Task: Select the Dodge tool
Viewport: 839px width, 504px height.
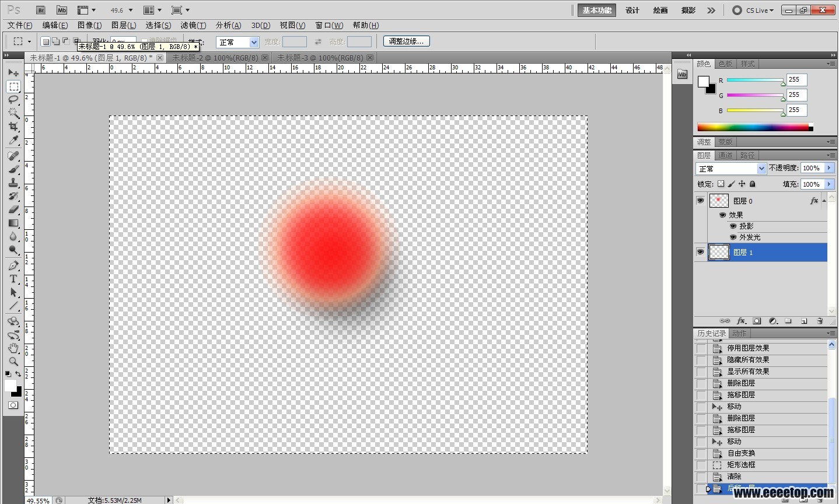Action: pos(13,250)
